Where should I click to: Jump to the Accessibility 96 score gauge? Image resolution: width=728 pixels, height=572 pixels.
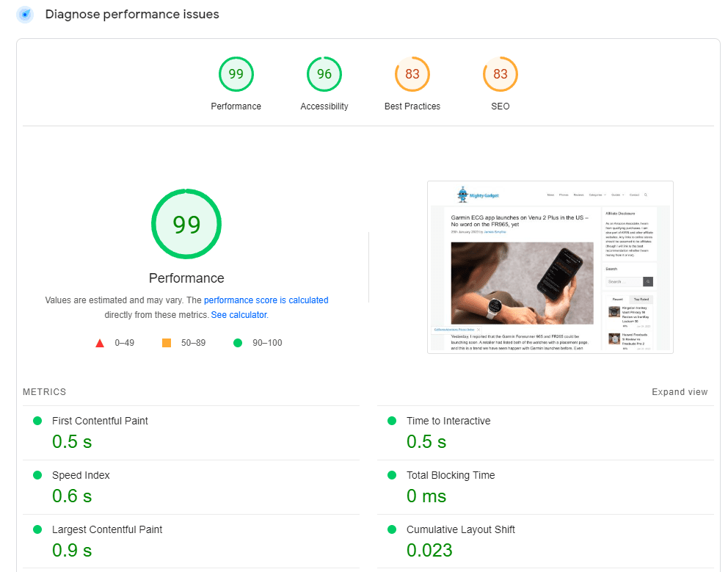point(324,74)
